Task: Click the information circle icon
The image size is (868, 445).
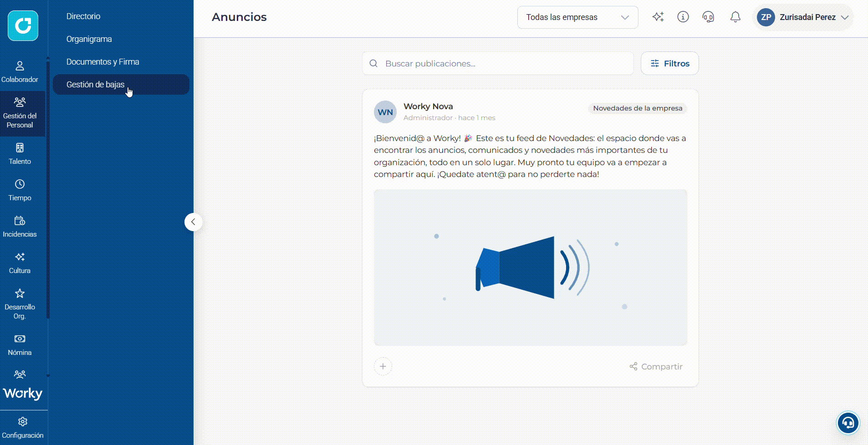Action: coord(683,17)
